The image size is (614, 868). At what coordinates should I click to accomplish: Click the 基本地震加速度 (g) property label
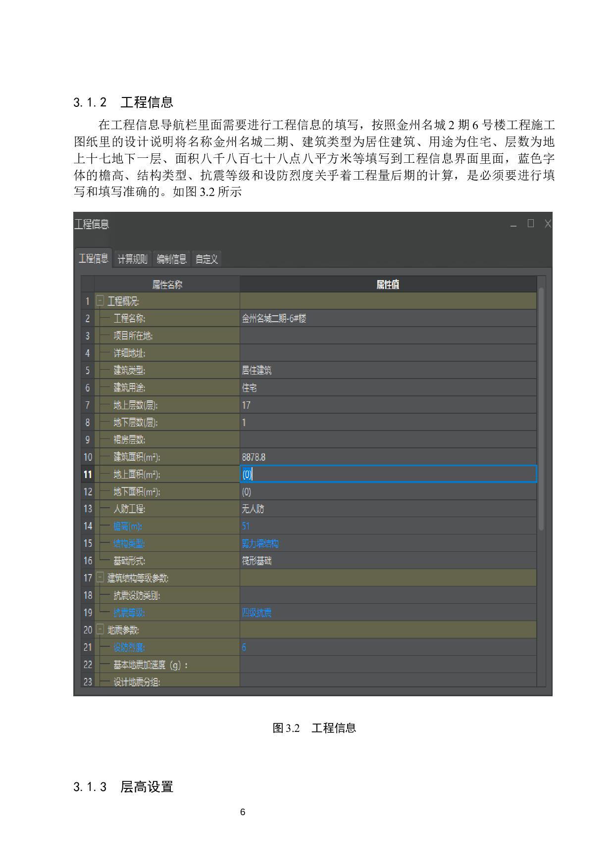tap(151, 665)
